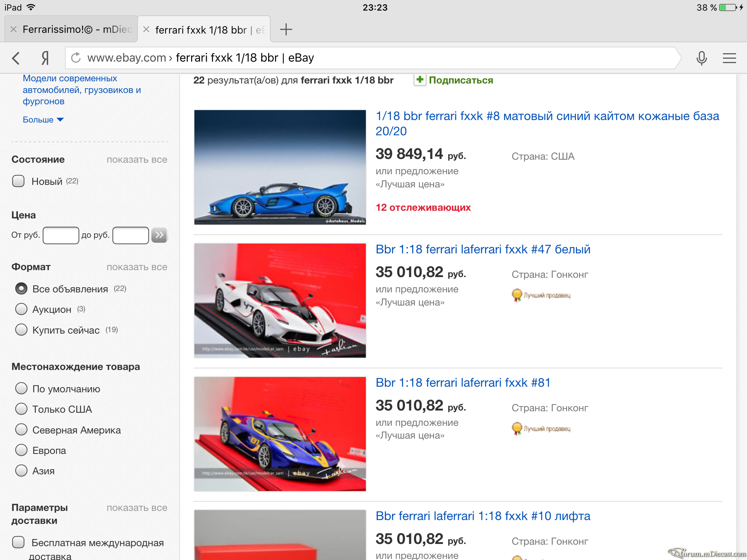
Task: Open red box #10 listing thumbnail
Action: coord(280,535)
